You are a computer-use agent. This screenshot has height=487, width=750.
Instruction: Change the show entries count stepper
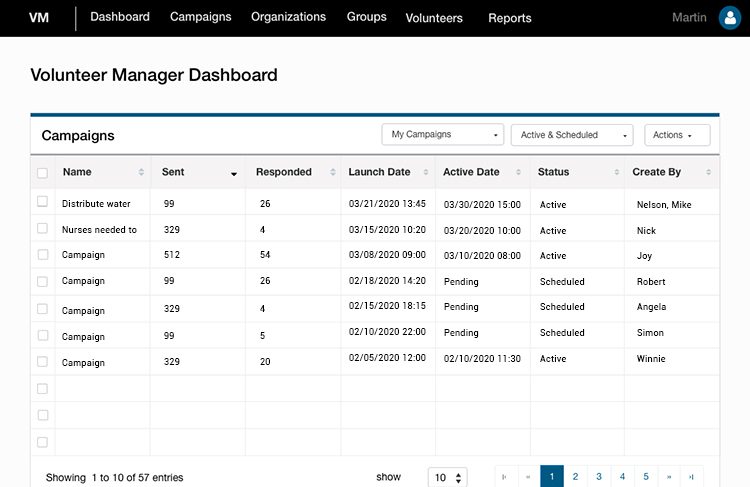point(458,477)
